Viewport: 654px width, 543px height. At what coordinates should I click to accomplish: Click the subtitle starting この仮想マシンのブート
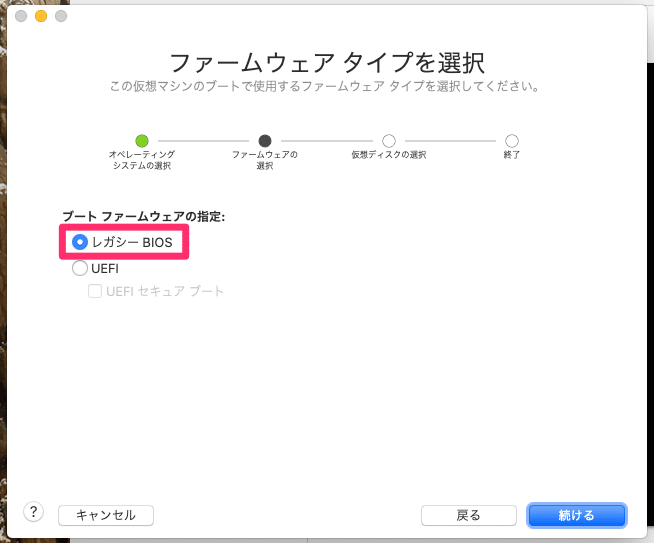(324, 86)
